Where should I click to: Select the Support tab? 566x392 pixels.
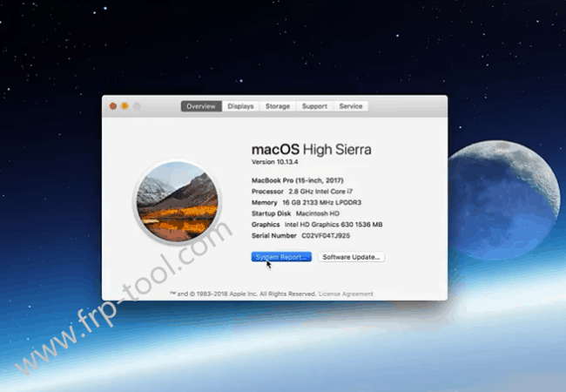[x=314, y=106]
